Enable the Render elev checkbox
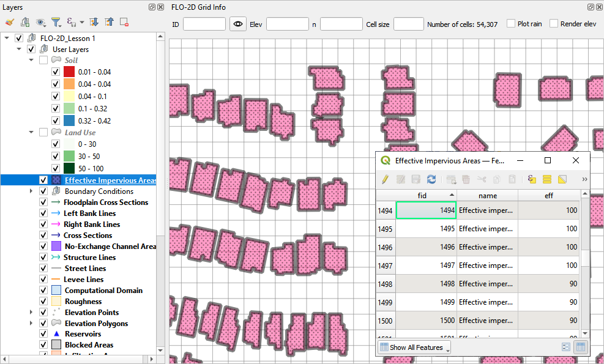The image size is (604, 364). [554, 24]
